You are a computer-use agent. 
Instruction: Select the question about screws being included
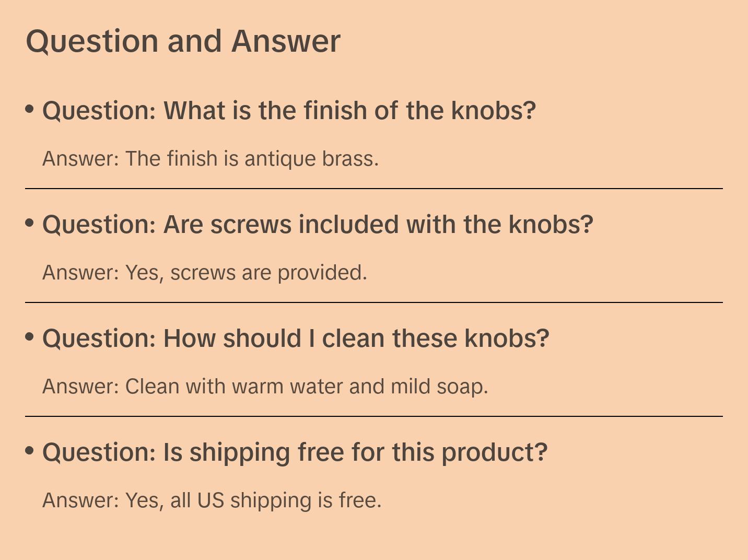318,225
